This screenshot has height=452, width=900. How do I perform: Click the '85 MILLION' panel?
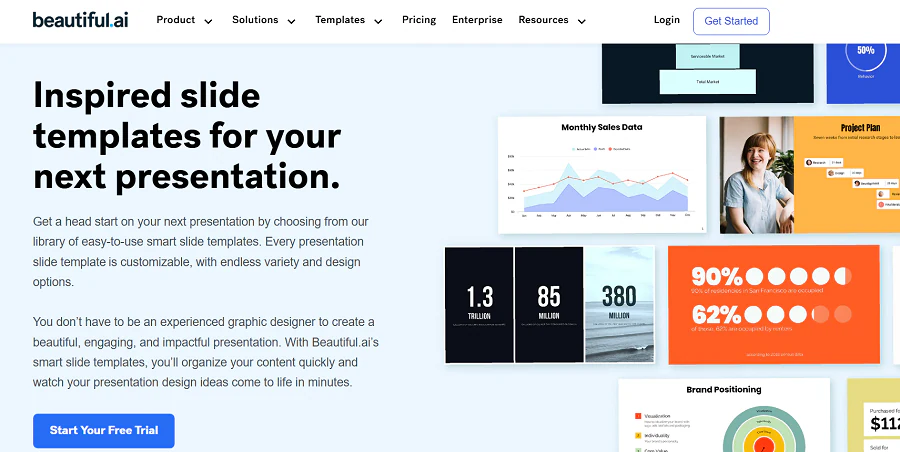pyautogui.click(x=549, y=305)
